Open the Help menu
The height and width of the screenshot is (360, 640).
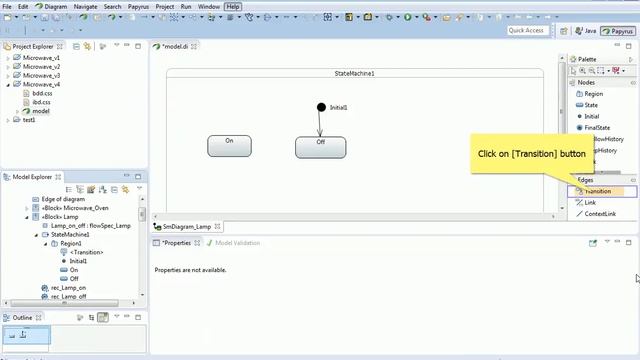click(x=233, y=7)
